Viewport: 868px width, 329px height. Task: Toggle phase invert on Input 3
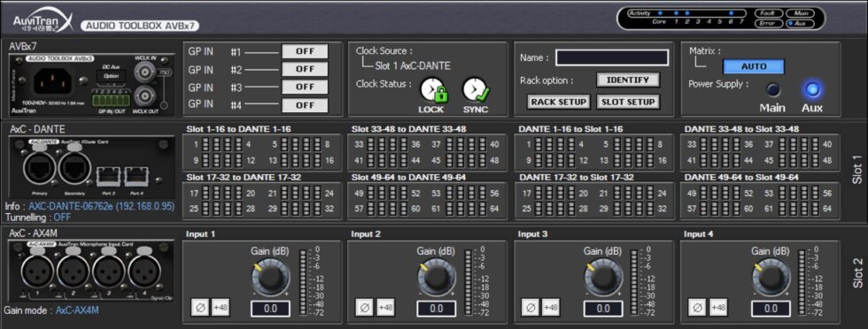531,308
